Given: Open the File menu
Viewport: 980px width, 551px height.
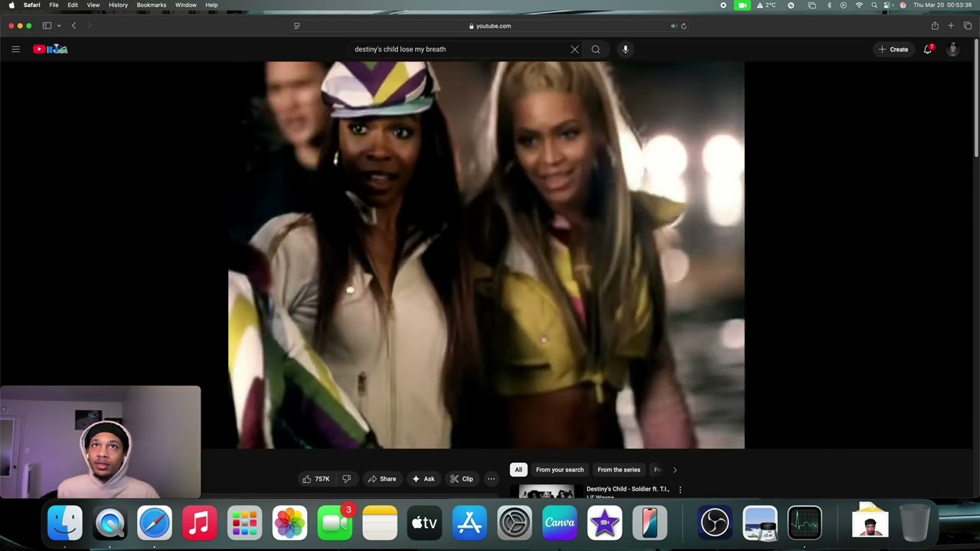Looking at the screenshot, I should (54, 5).
